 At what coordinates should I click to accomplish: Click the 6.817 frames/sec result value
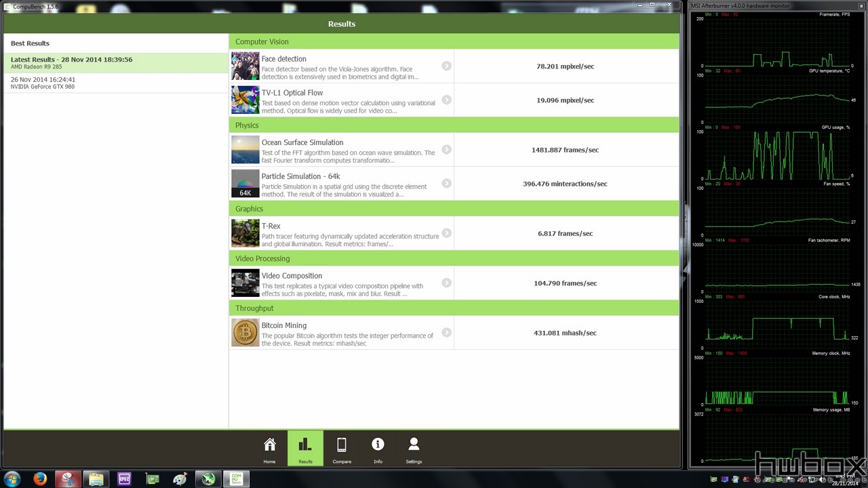click(565, 233)
